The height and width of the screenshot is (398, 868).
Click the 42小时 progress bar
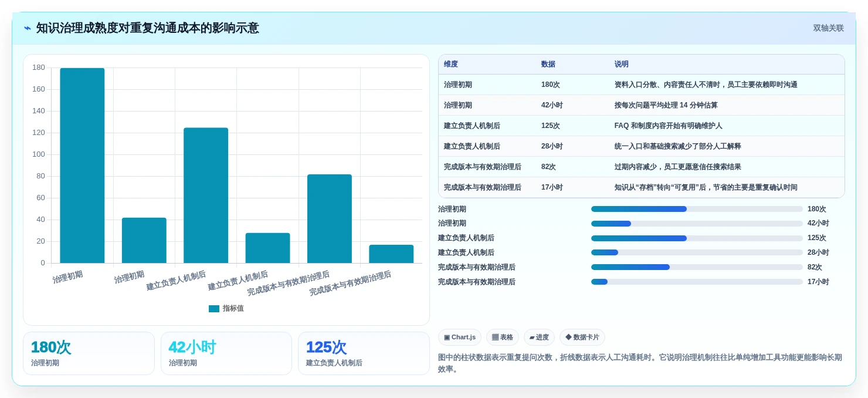pyautogui.click(x=697, y=224)
